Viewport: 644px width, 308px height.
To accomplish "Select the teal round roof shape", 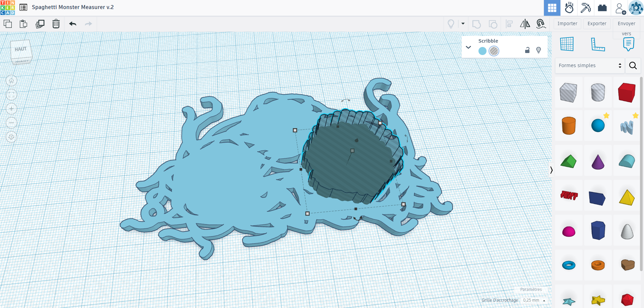I will click(627, 161).
